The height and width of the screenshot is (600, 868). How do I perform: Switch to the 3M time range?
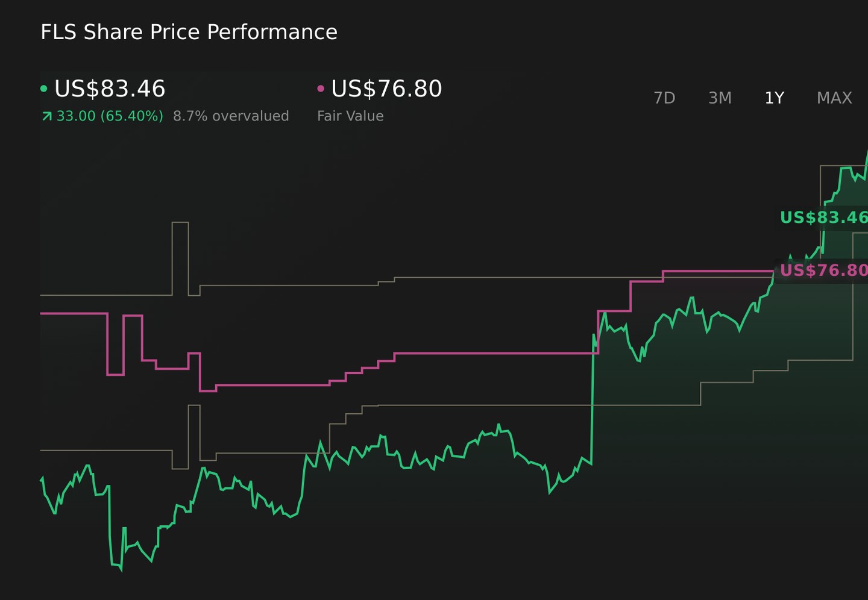pos(720,98)
